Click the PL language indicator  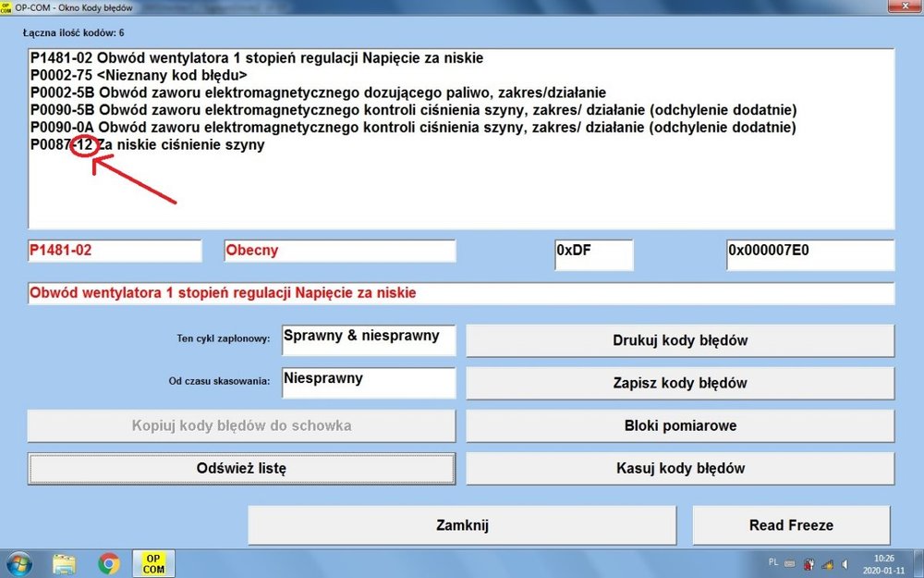pos(772,561)
